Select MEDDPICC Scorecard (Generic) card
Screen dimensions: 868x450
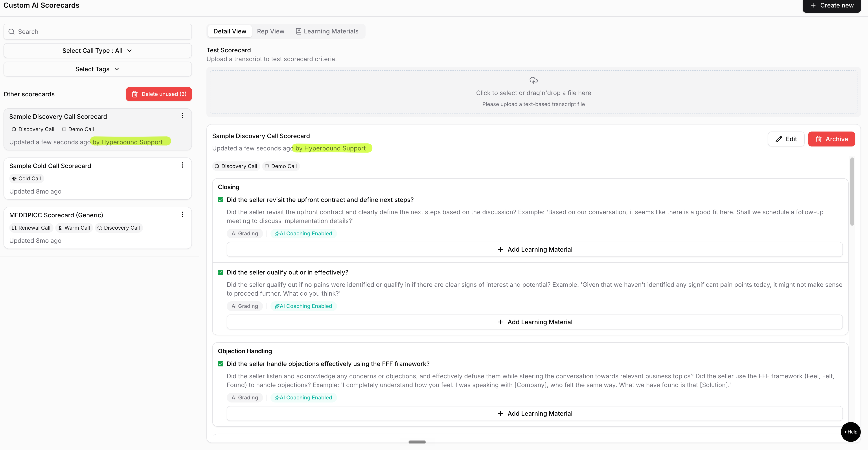[x=98, y=228]
